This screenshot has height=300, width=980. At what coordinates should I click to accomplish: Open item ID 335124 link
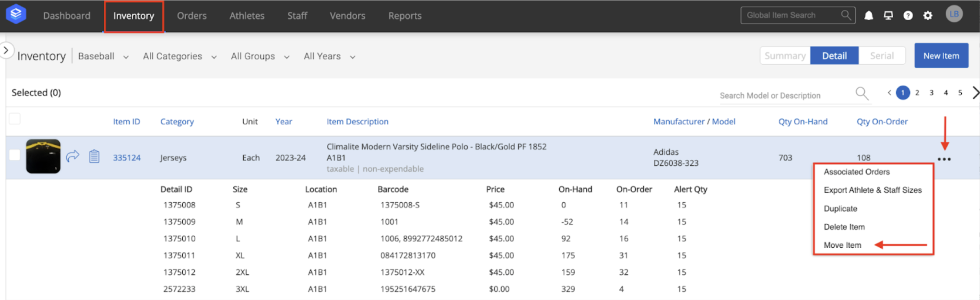coord(127,157)
